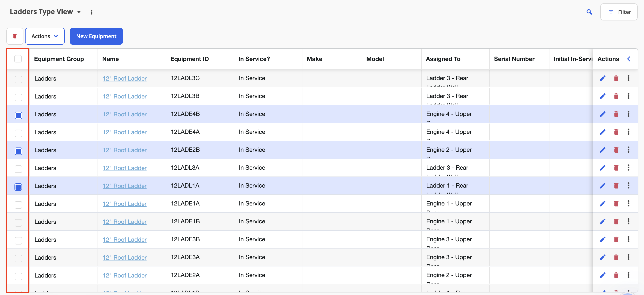This screenshot has width=644, height=295.
Task: Edit row 12LADL1A with the pencil icon
Action: 602,186
